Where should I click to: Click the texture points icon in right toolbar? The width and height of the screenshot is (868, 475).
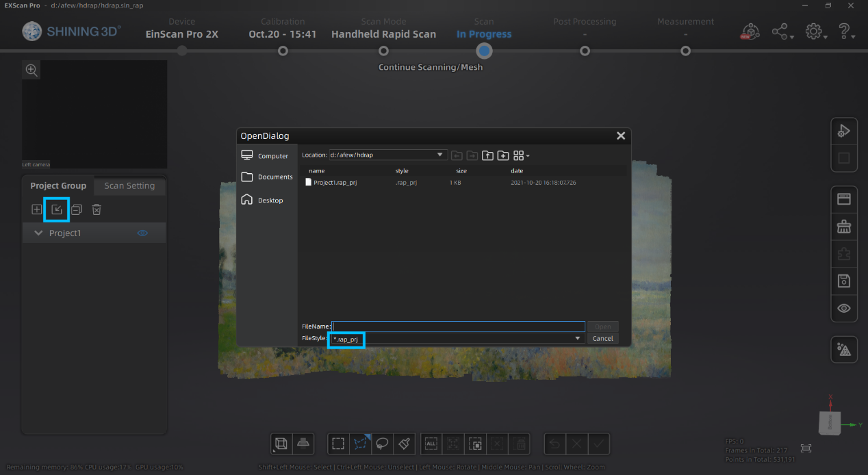tap(844, 350)
